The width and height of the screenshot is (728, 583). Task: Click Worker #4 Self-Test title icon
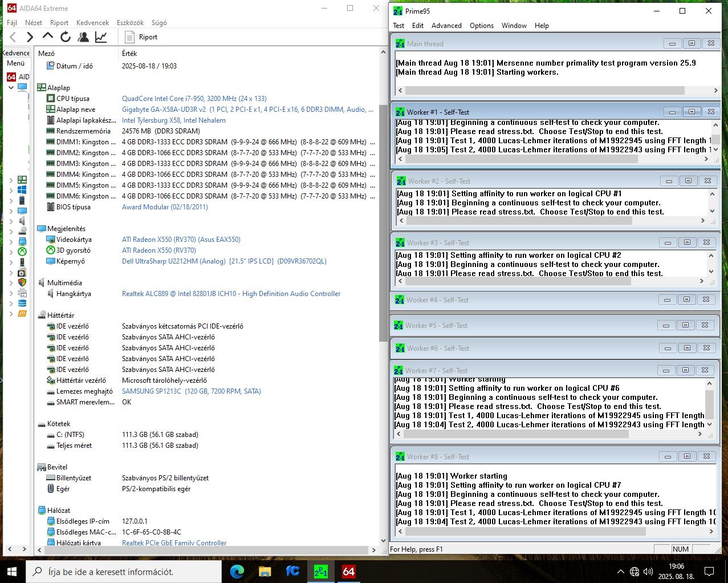point(400,300)
